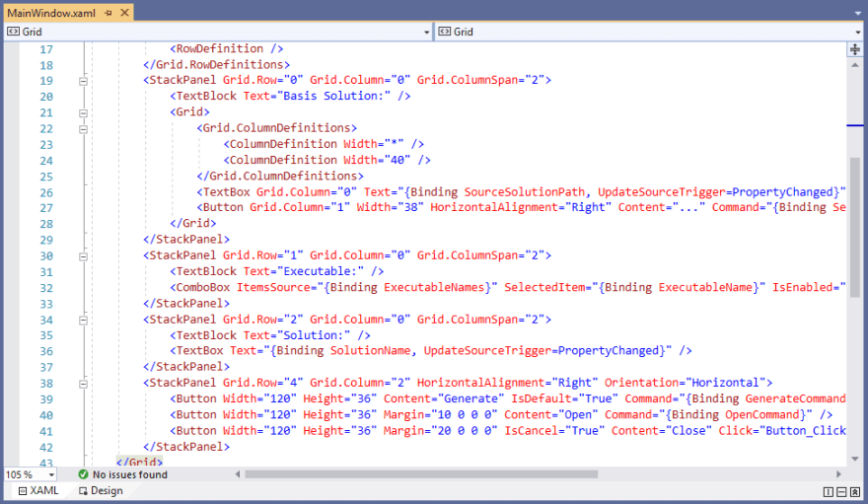Click the "Close" content value on line 41
Image resolution: width=868 pixels, height=504 pixels.
(x=689, y=431)
